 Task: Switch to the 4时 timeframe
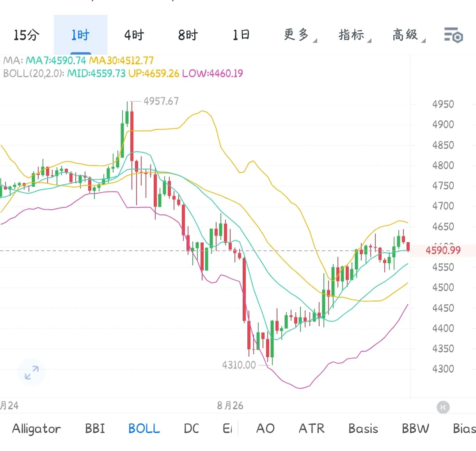tap(134, 35)
